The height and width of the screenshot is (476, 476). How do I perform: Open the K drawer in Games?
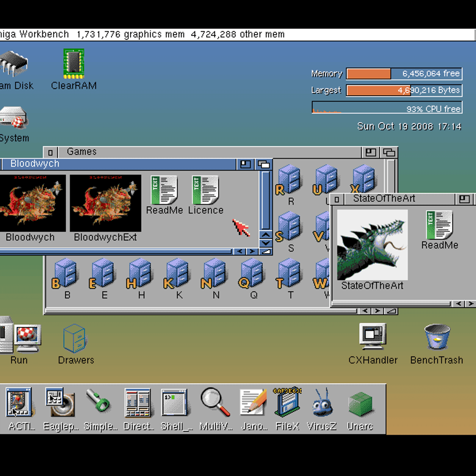[177, 274]
